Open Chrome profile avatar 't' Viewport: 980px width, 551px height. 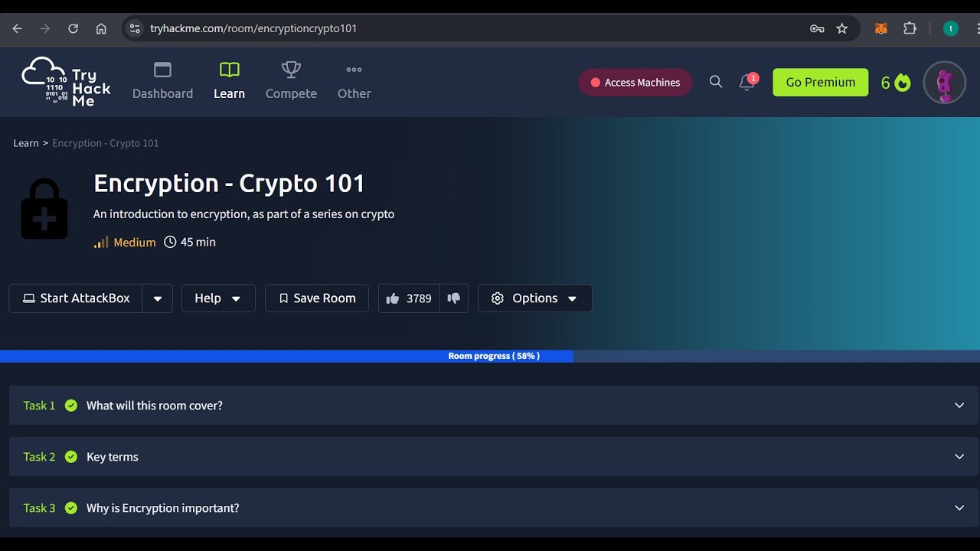[x=951, y=28]
